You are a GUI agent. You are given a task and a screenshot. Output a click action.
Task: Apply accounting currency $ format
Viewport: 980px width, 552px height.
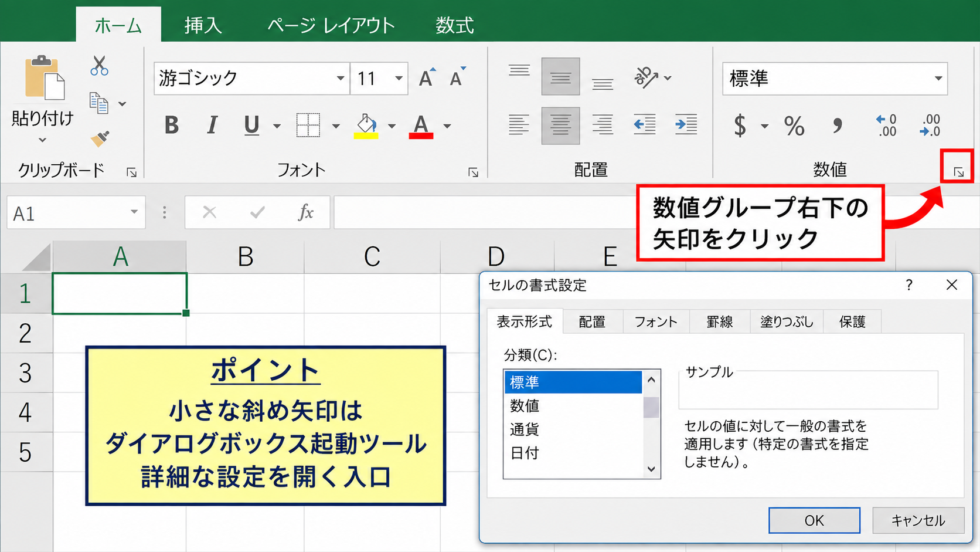pos(740,126)
